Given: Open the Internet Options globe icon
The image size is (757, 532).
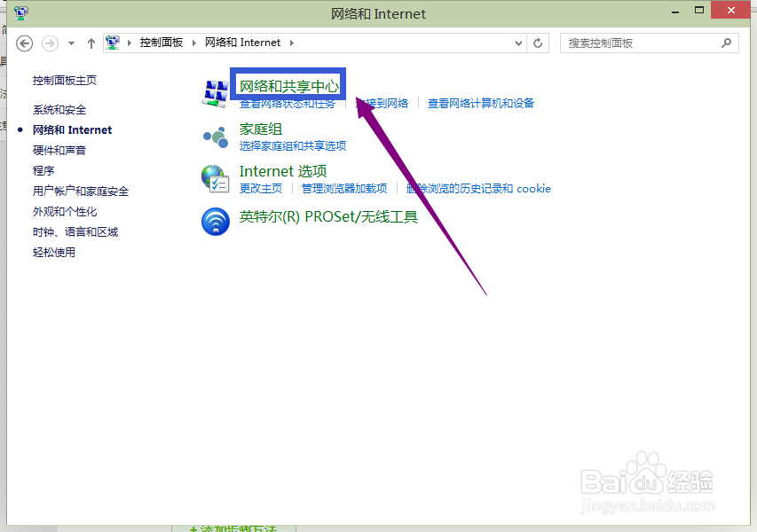Looking at the screenshot, I should tap(216, 179).
